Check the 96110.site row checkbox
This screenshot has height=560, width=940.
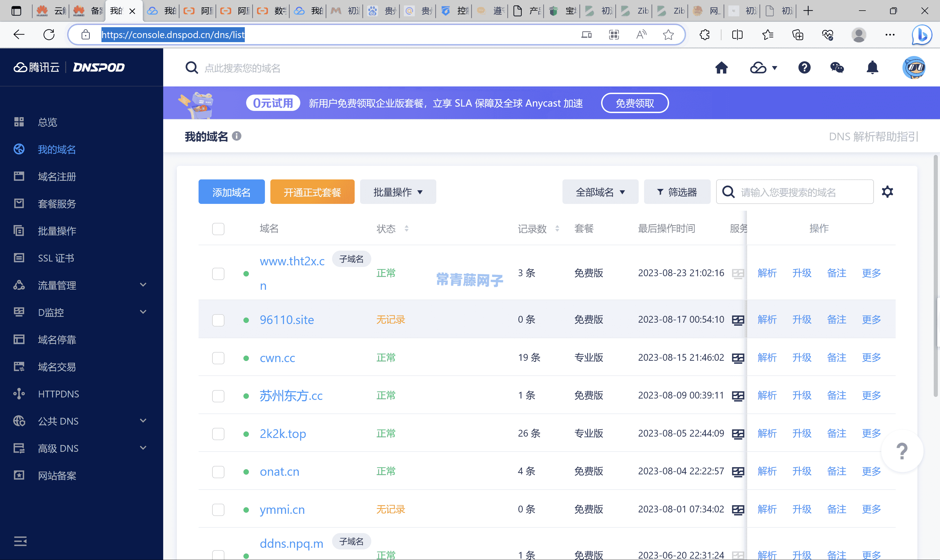(x=218, y=320)
